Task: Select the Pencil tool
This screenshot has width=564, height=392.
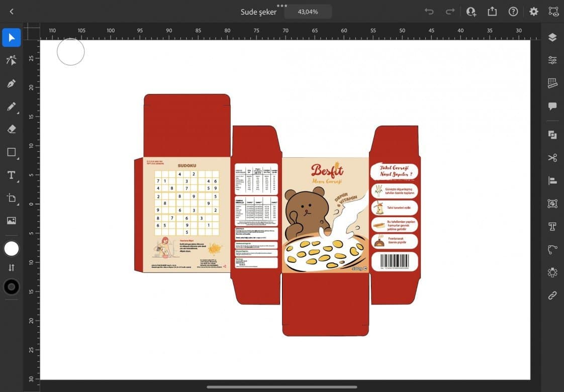Action: click(x=12, y=107)
